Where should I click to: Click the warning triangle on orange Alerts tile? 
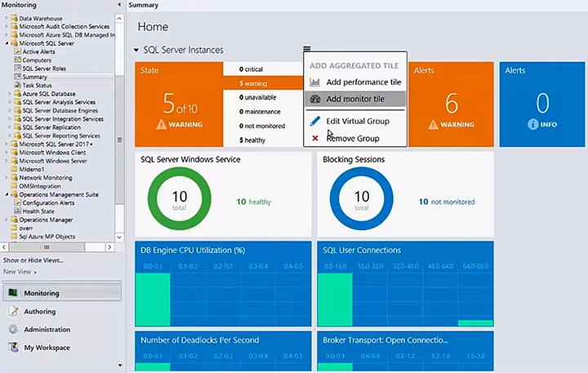[x=433, y=124]
